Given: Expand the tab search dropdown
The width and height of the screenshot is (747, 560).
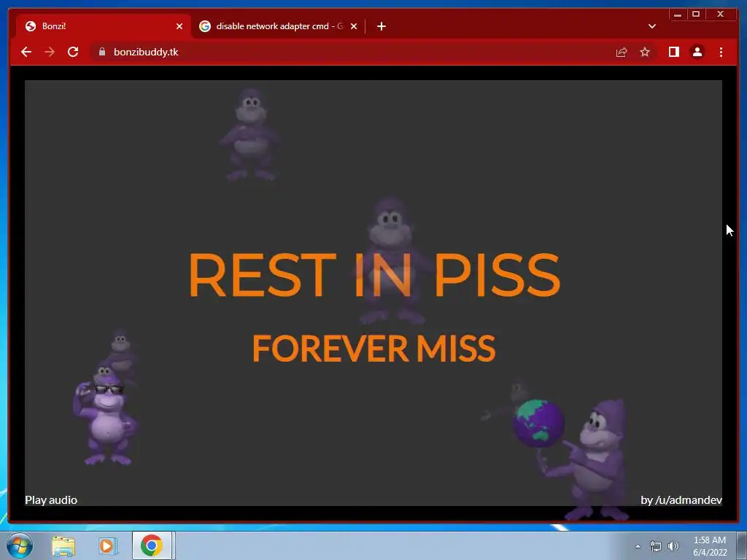Looking at the screenshot, I should pos(652,26).
